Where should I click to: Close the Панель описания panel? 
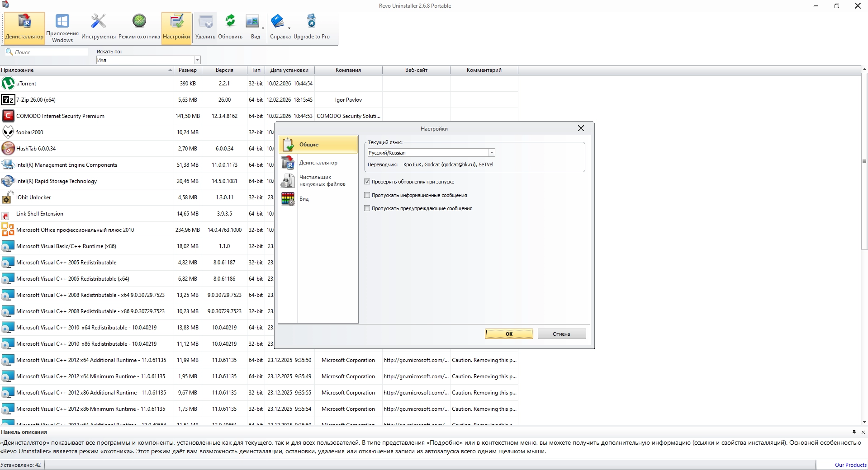(863, 432)
